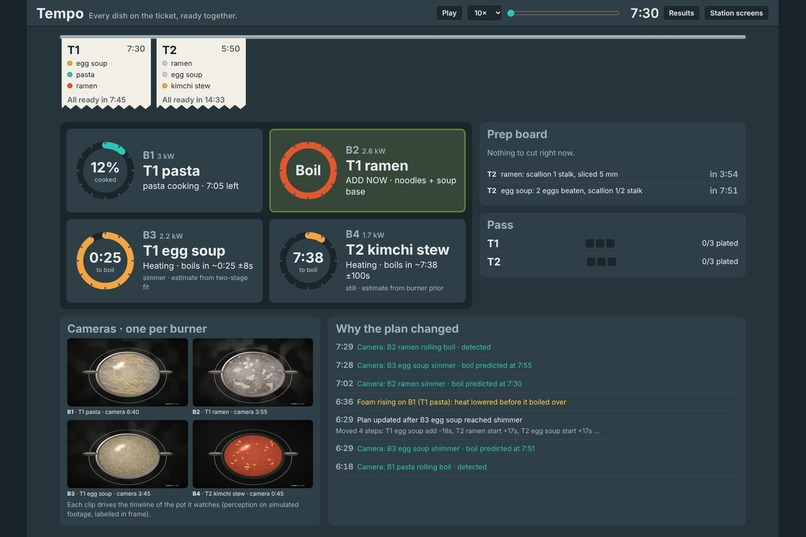This screenshot has height=537, width=806.
Task: Click the teal pasta dot on T1 ticket
Action: (70, 75)
